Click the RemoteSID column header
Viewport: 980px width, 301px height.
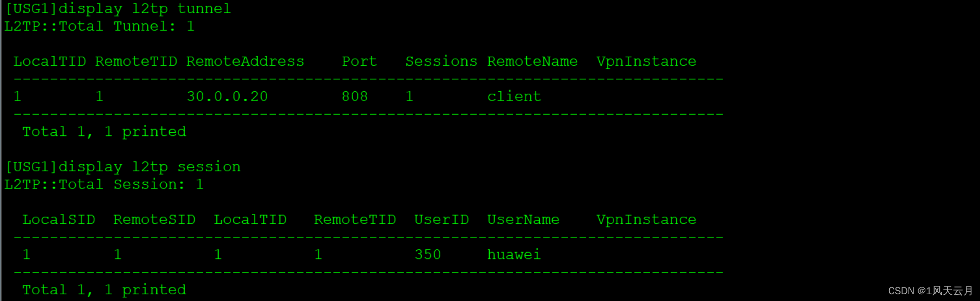154,220
